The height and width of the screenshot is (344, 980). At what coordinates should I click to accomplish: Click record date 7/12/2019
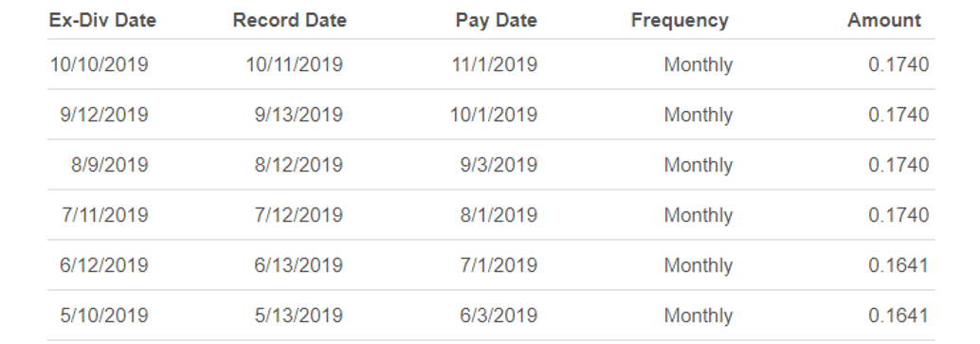coord(299,214)
